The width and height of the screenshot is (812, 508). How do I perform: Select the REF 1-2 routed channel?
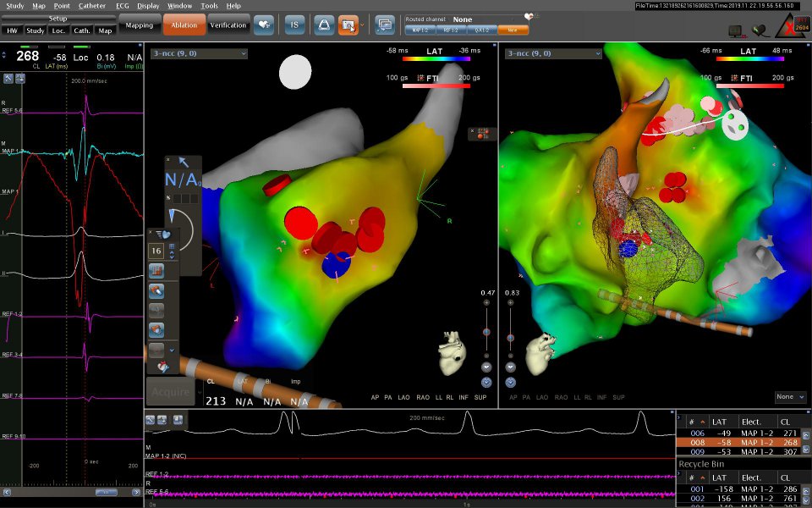pos(451,30)
